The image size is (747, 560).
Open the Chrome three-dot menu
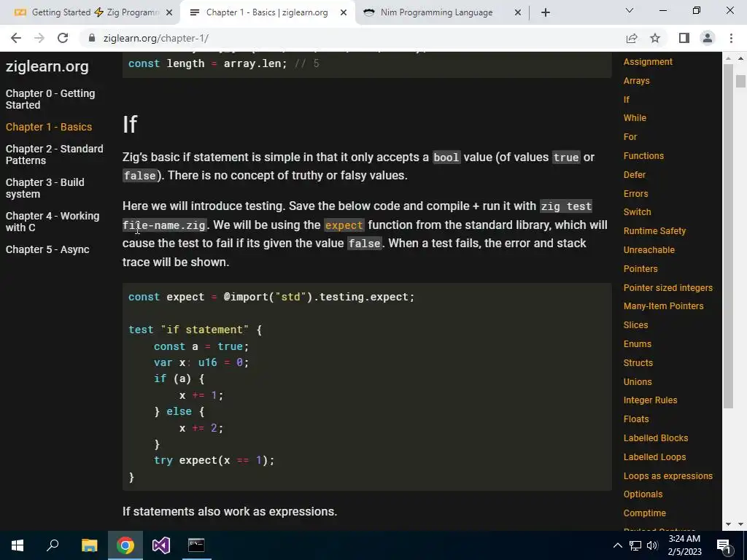coord(731,38)
